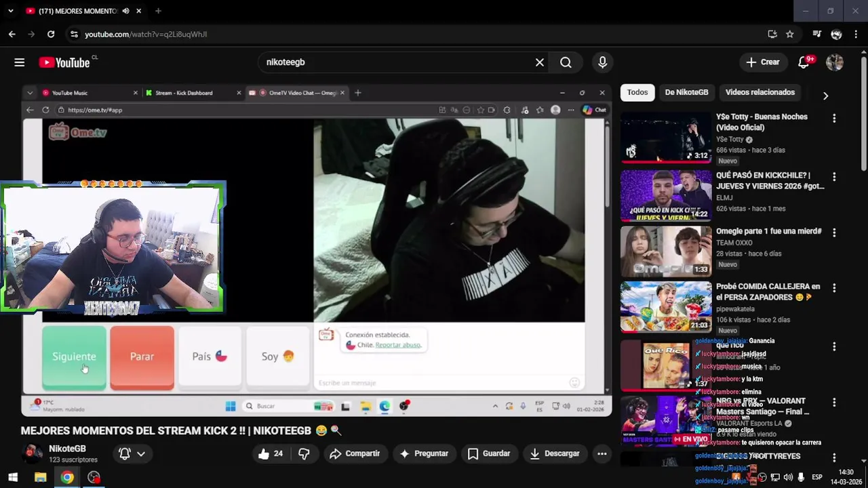Open the NikoteGB channel name link
This screenshot has height=488, width=868.
coord(67,449)
